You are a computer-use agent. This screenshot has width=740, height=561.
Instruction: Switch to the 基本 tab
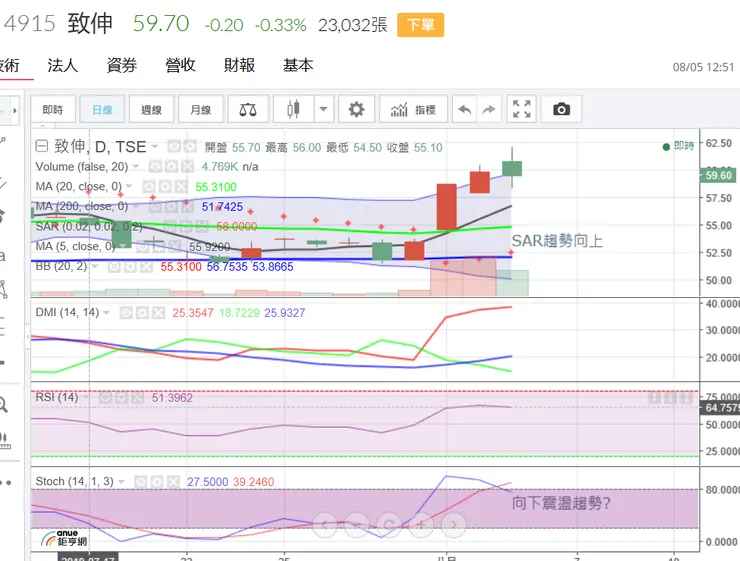(298, 65)
